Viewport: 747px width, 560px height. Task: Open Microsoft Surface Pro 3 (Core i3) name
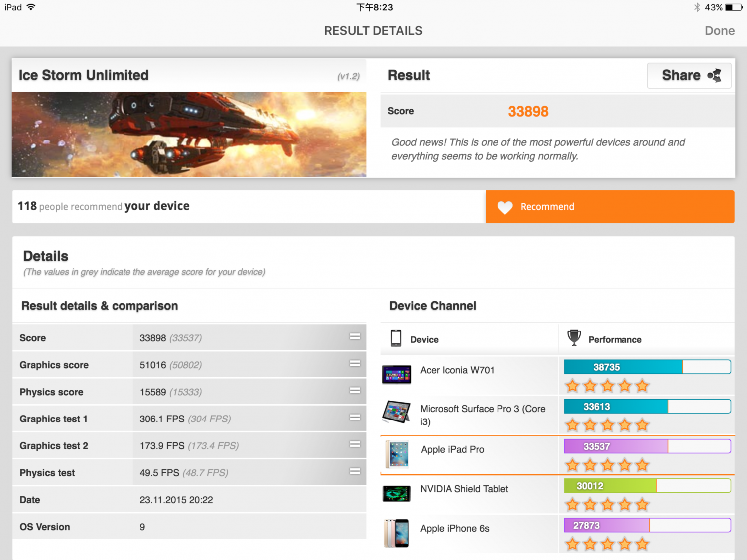pos(483,415)
